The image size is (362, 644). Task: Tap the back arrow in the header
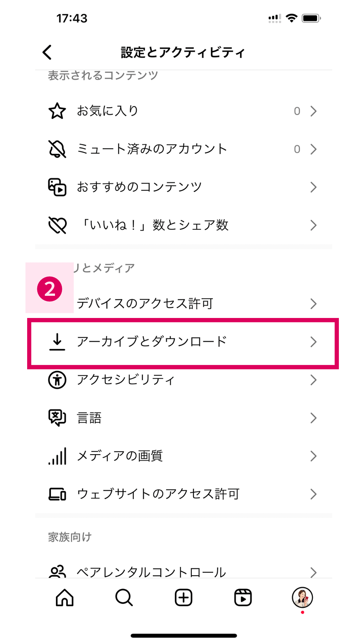[x=47, y=52]
